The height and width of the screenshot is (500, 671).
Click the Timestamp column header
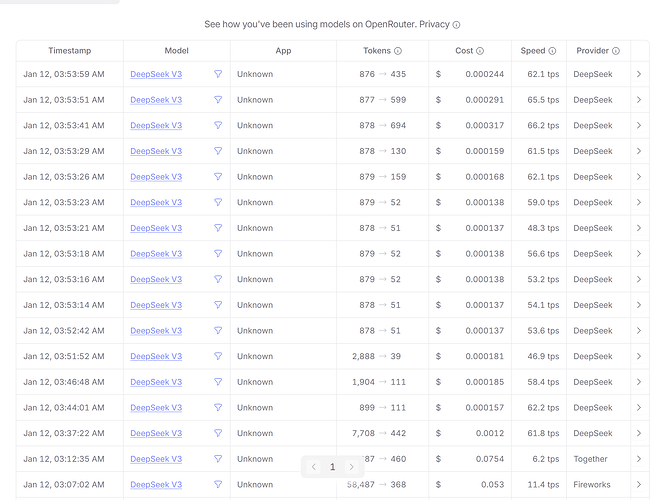pyautogui.click(x=70, y=51)
